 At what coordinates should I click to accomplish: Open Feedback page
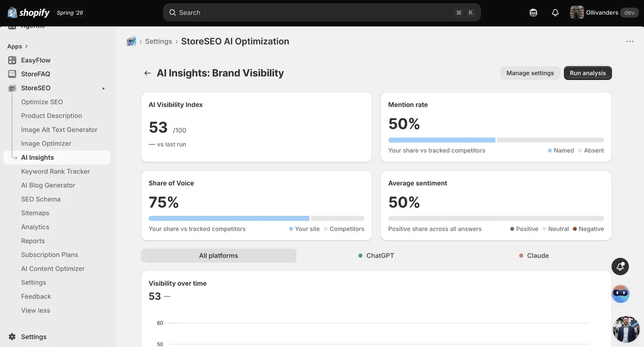[36, 297]
